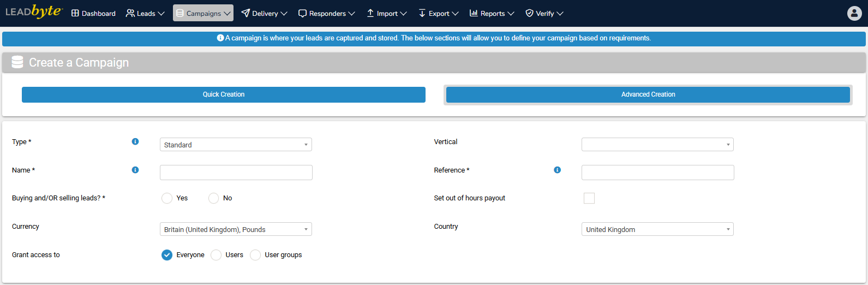Expand the Responders menu chevron
Screen dimensions: 868x285
351,14
